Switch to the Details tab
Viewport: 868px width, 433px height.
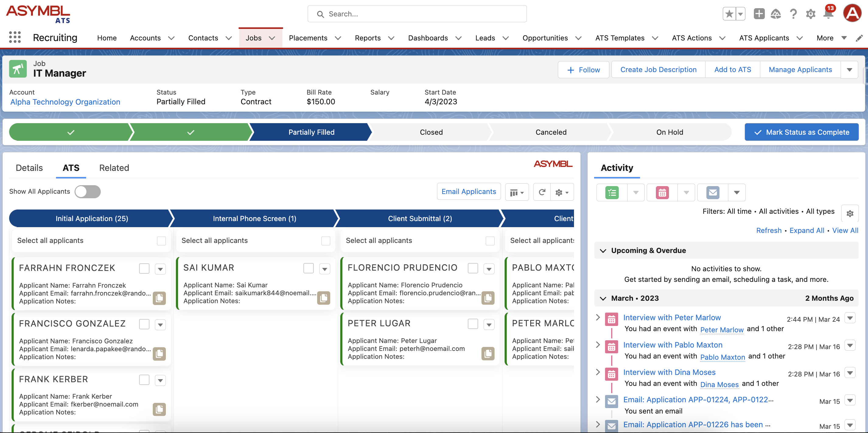(29, 167)
